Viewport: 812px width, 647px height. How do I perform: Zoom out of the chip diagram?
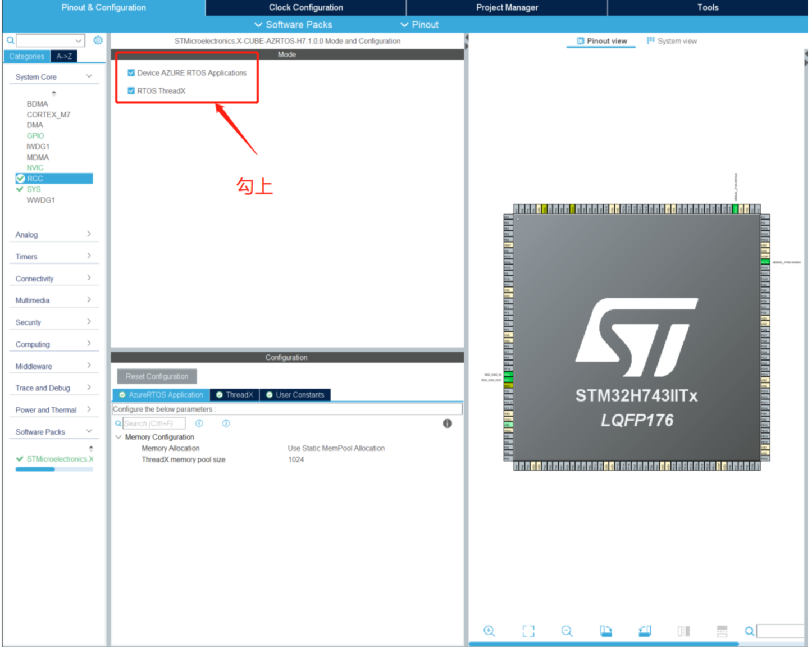pyautogui.click(x=567, y=631)
